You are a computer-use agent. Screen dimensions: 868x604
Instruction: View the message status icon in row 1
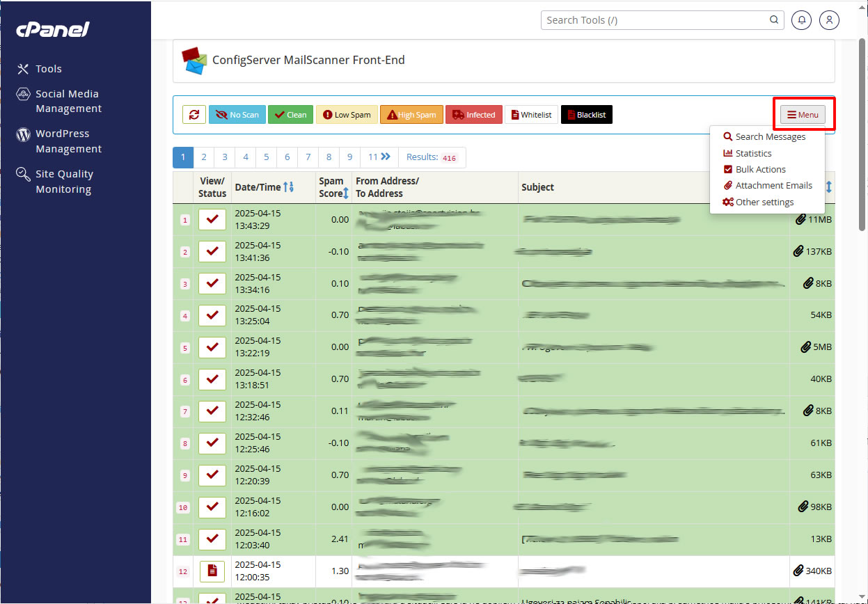[212, 219]
